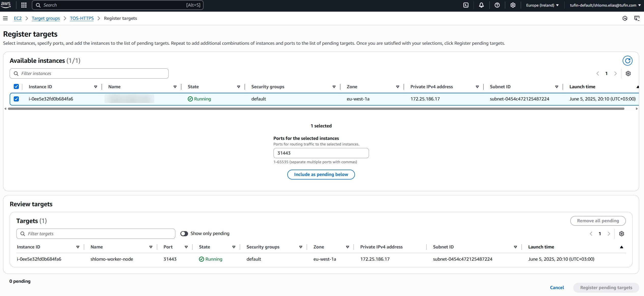
Task: Click the horizontal scrollbar under instances table
Action: click(316, 109)
